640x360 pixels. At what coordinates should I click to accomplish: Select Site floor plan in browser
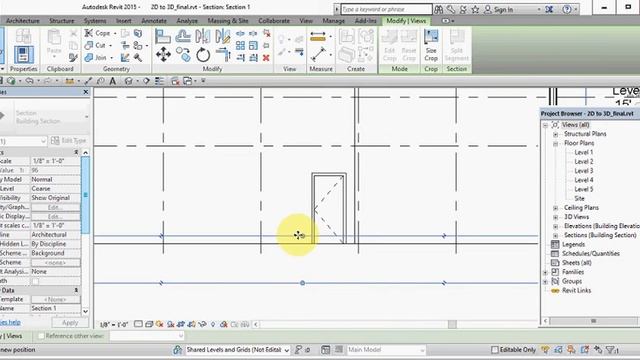tap(579, 198)
